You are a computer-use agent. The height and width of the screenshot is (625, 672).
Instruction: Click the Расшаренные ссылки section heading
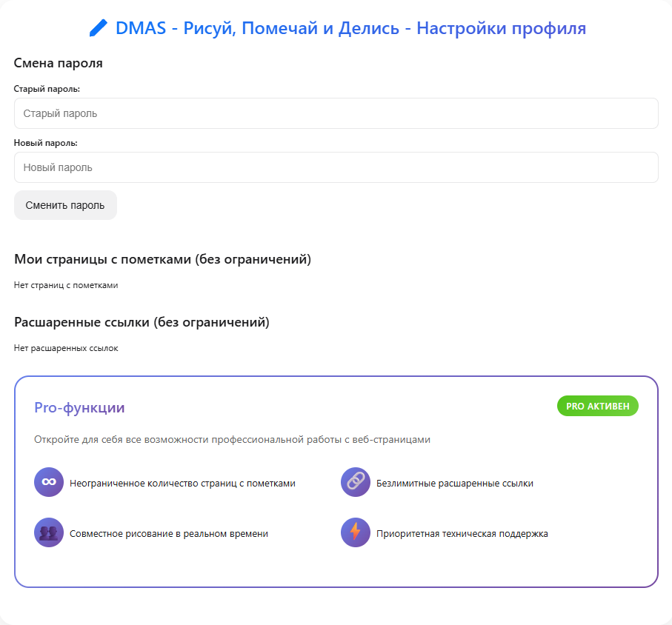142,322
